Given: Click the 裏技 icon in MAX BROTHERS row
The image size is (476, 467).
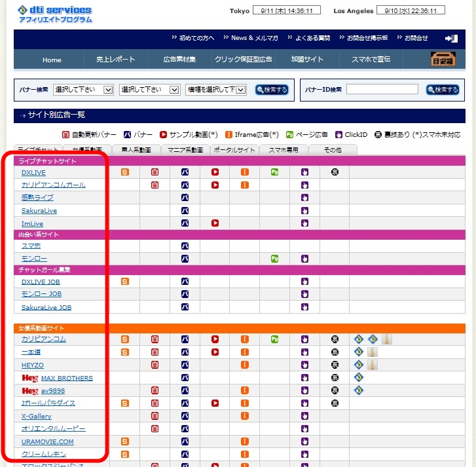Looking at the screenshot, I should point(335,377).
